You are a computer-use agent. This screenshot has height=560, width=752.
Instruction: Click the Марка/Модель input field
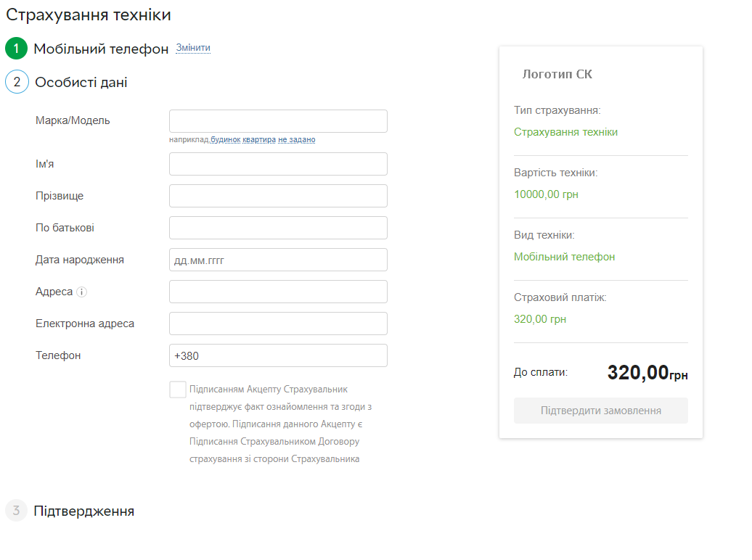pyautogui.click(x=278, y=121)
